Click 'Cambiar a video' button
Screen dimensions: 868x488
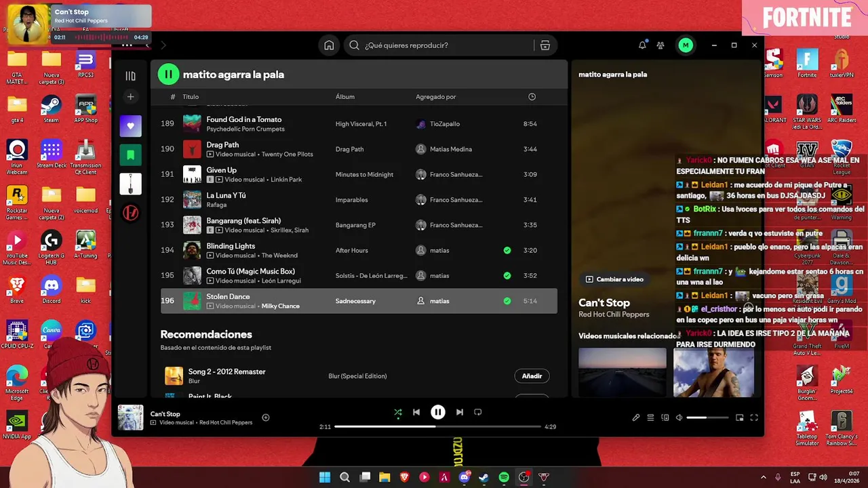coord(614,279)
